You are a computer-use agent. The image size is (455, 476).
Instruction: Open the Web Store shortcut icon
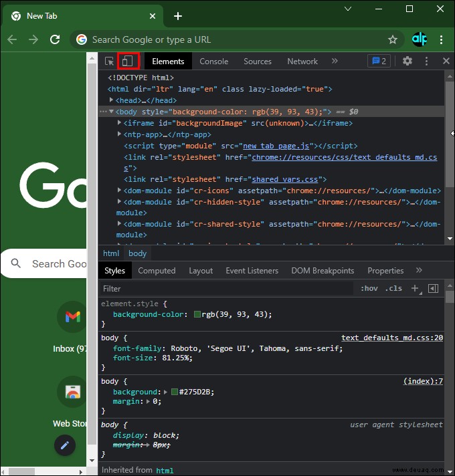(x=72, y=392)
